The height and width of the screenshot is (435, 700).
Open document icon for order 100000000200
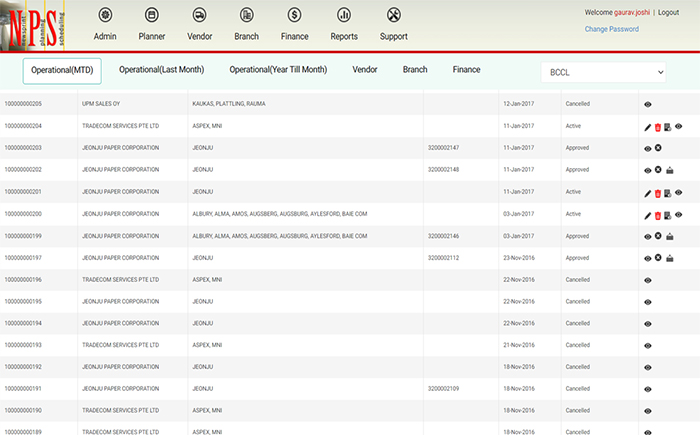click(x=667, y=216)
